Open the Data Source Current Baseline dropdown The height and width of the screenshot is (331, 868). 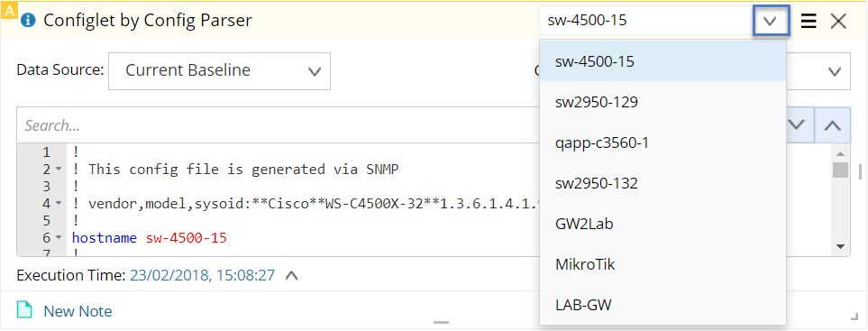(x=219, y=71)
